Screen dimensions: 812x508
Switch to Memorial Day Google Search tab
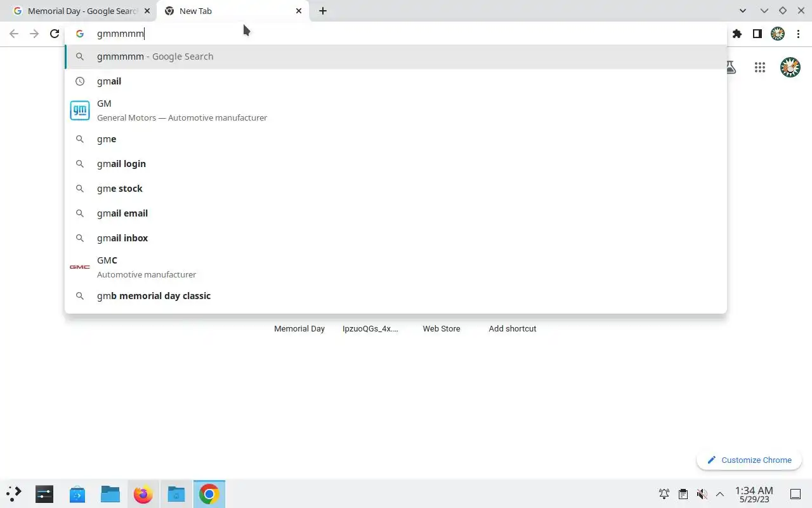coord(81,11)
